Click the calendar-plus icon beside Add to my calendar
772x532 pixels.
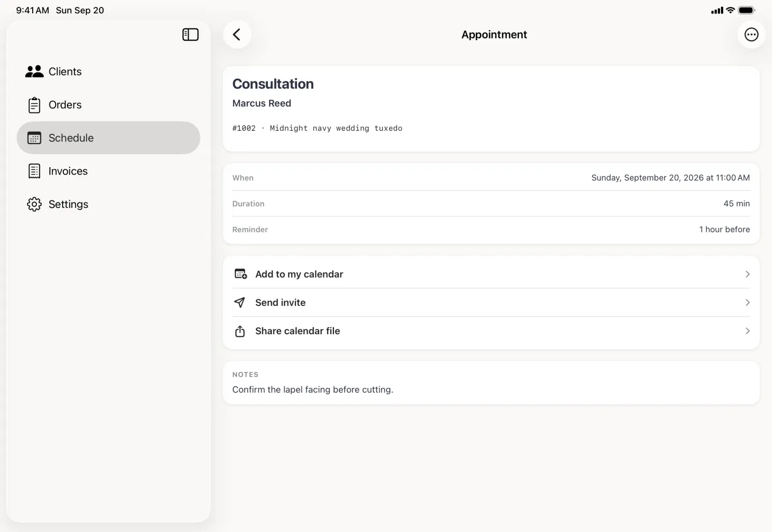click(x=241, y=274)
